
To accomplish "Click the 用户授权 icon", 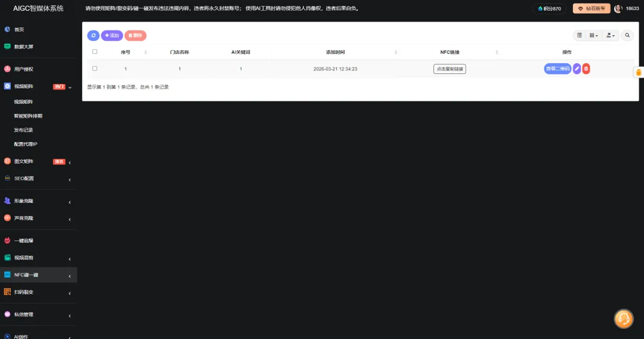I will coord(7,69).
